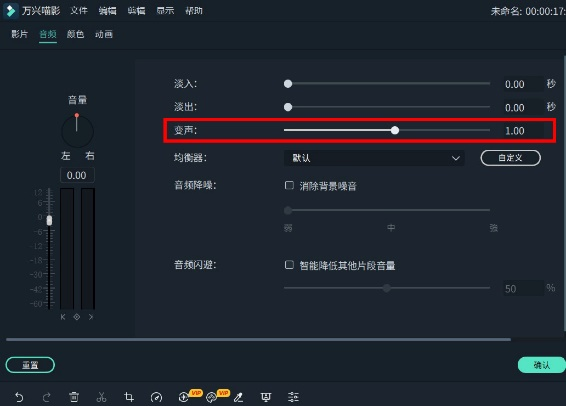Screen dimensions: 566x406
Task: Enable 消除背景噪音 checkbox
Action: pyautogui.click(x=289, y=185)
